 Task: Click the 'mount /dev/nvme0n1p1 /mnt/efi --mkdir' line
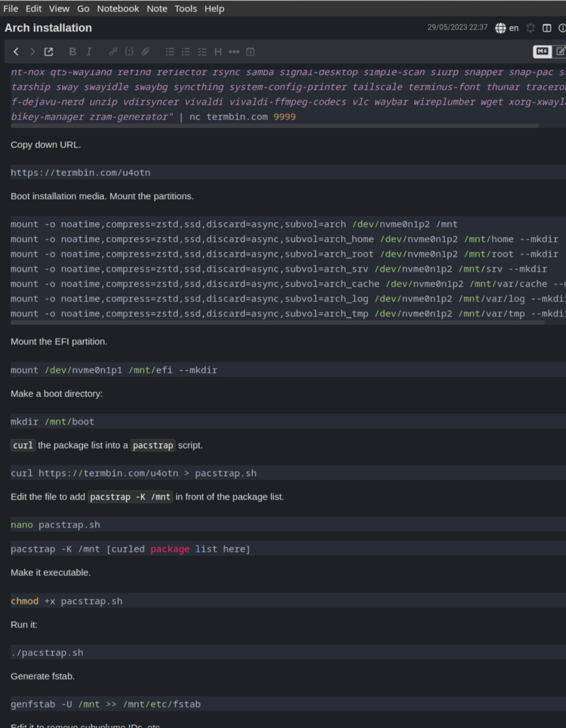pos(114,370)
